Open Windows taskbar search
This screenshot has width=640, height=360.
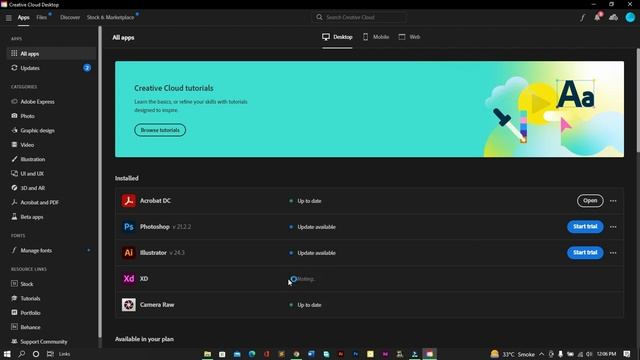point(22,354)
